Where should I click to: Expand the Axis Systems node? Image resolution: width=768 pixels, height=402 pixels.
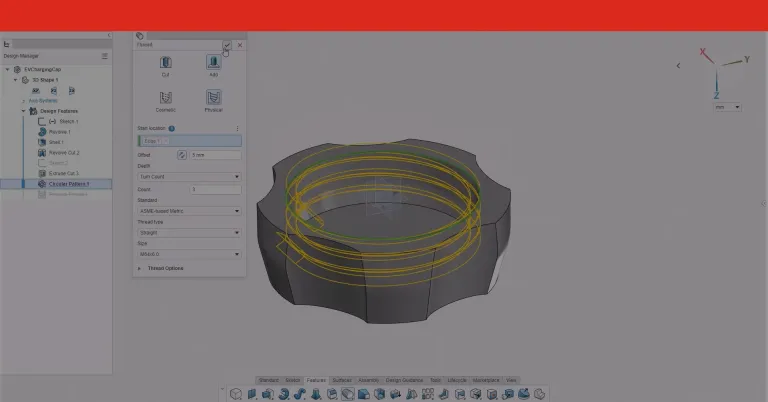23,101
